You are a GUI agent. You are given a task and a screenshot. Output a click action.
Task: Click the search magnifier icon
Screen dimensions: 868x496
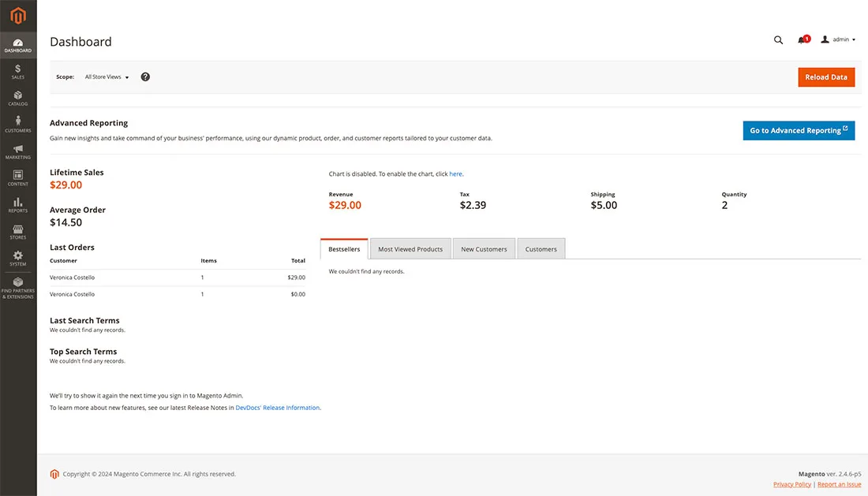pyautogui.click(x=778, y=39)
